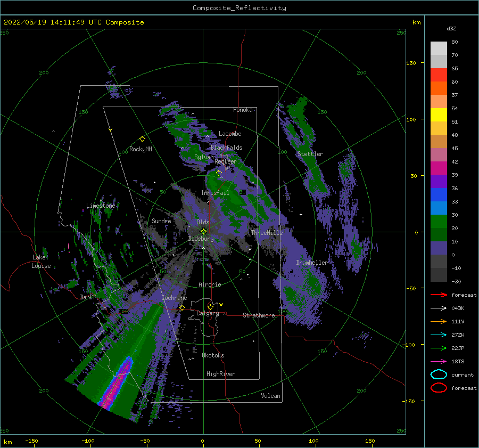Viewport: 479px width, 448px height.
Task: Click the Limestone label
Action: pyautogui.click(x=101, y=206)
